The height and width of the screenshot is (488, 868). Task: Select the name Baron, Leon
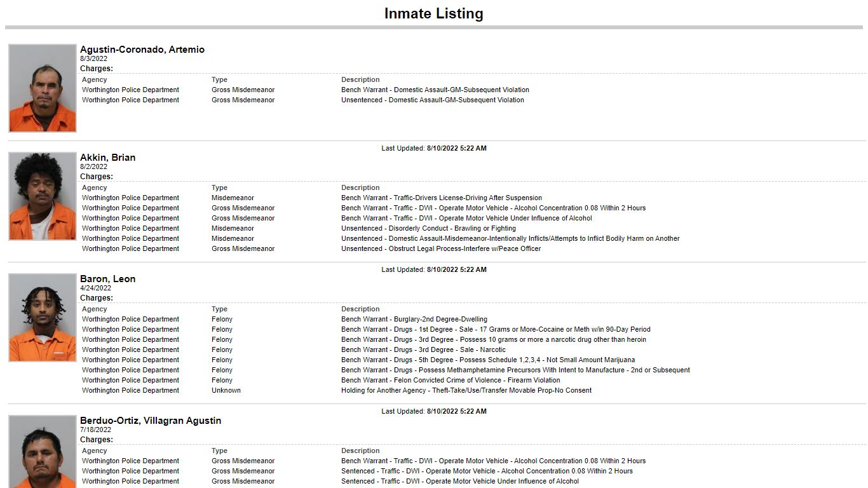(x=107, y=279)
